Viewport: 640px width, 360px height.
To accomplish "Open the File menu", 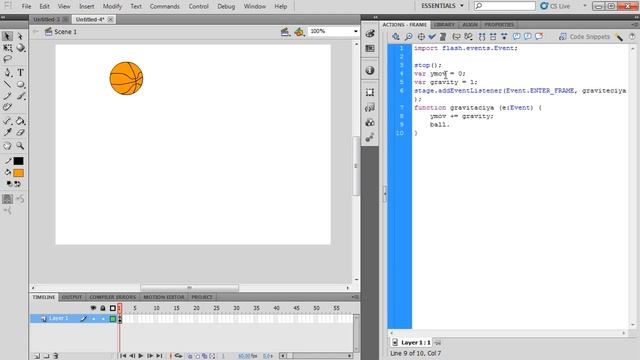I will coord(26,6).
